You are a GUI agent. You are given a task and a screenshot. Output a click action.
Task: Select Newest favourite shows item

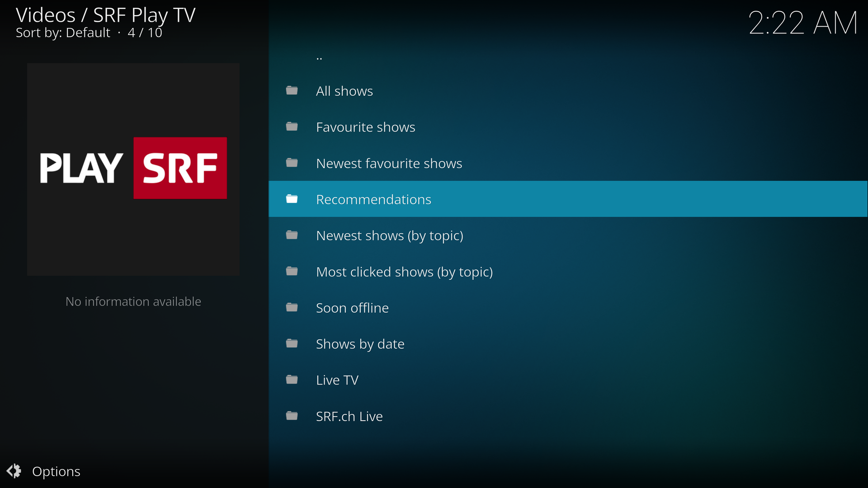point(389,164)
